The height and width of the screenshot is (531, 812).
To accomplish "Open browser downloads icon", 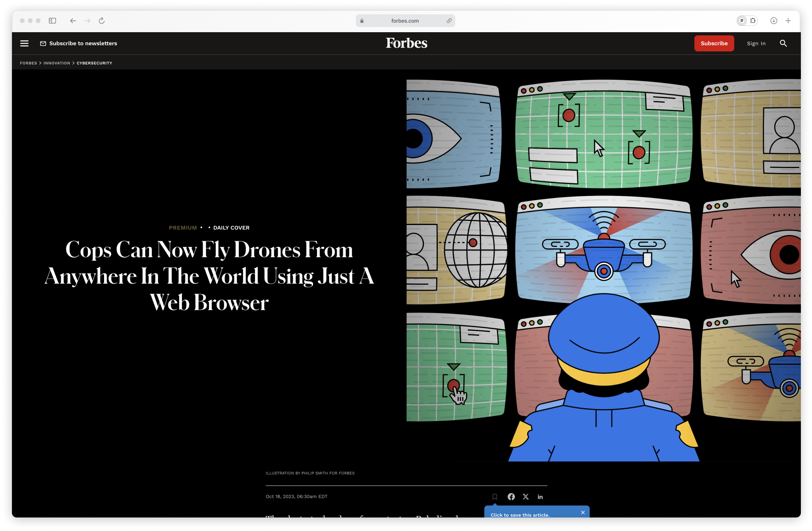I will pos(773,21).
